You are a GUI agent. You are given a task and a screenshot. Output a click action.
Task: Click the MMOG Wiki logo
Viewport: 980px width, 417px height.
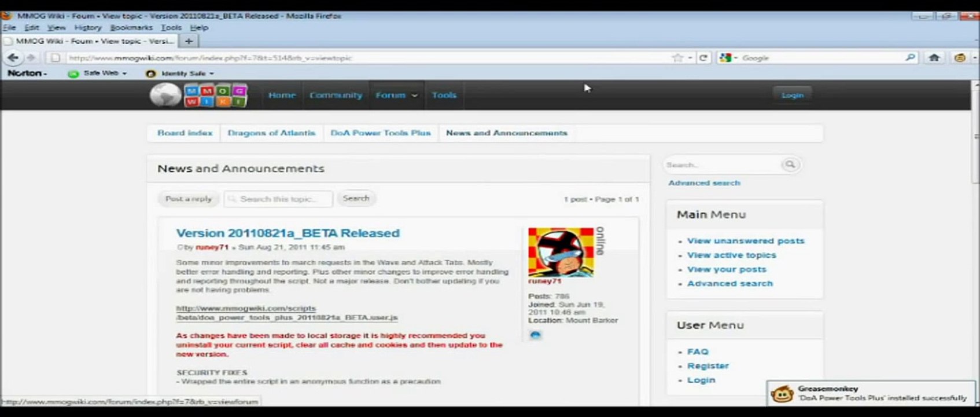tap(198, 96)
